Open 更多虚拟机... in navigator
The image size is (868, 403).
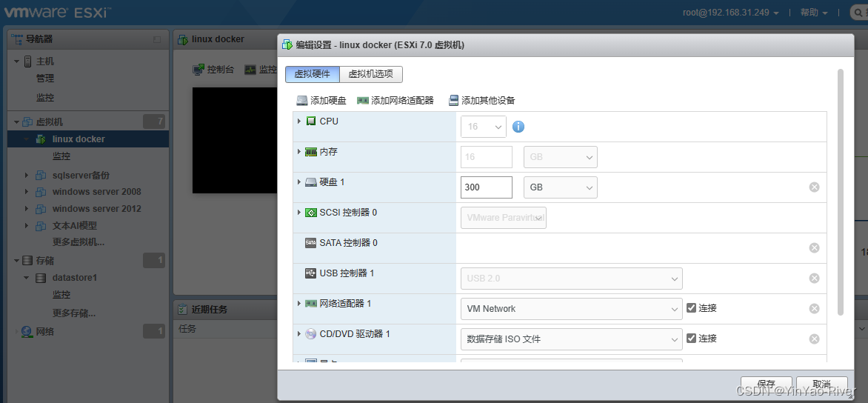pos(79,242)
